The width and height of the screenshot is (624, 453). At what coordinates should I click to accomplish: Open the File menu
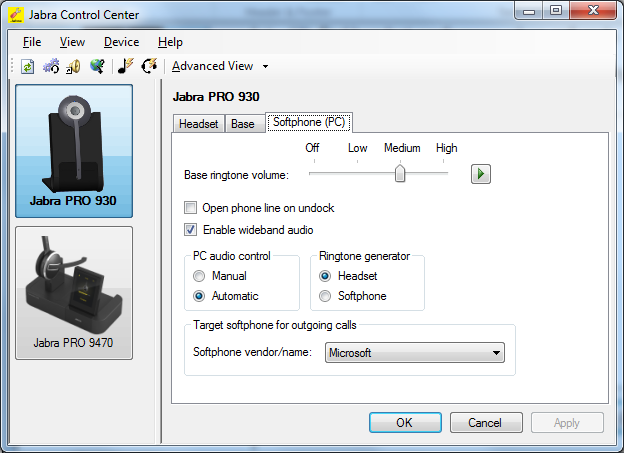32,42
